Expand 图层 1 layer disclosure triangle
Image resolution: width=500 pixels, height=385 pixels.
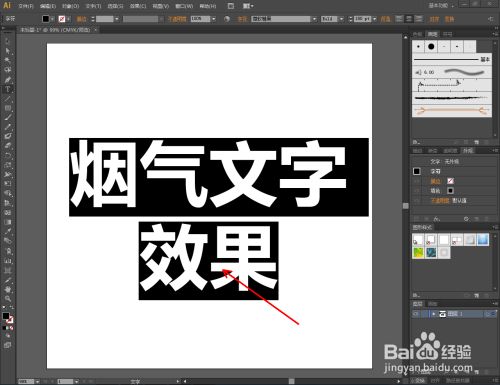coord(434,314)
